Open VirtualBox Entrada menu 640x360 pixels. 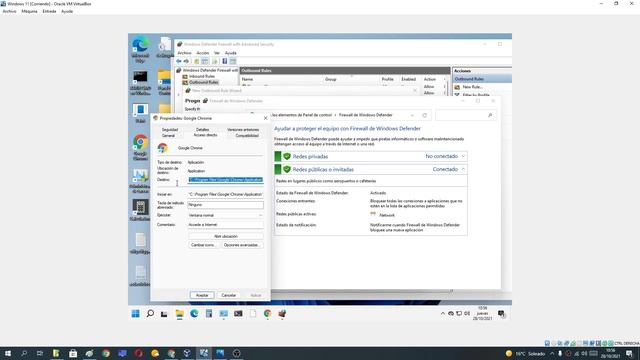[x=49, y=11]
